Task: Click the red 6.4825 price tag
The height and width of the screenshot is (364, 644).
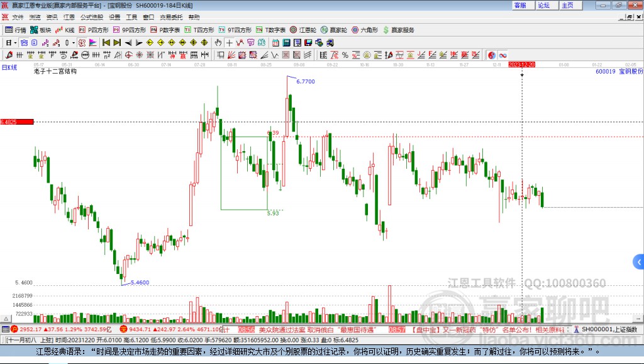Action: [17, 122]
